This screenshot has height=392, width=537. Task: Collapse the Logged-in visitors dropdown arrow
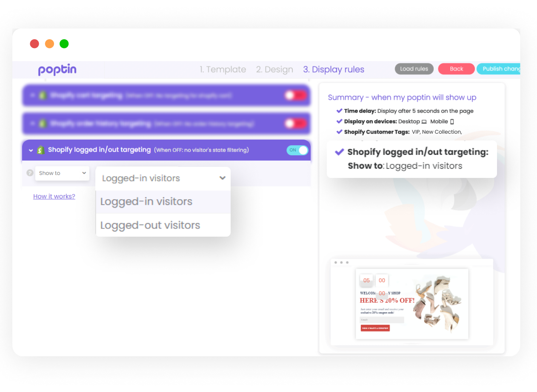pyautogui.click(x=222, y=178)
